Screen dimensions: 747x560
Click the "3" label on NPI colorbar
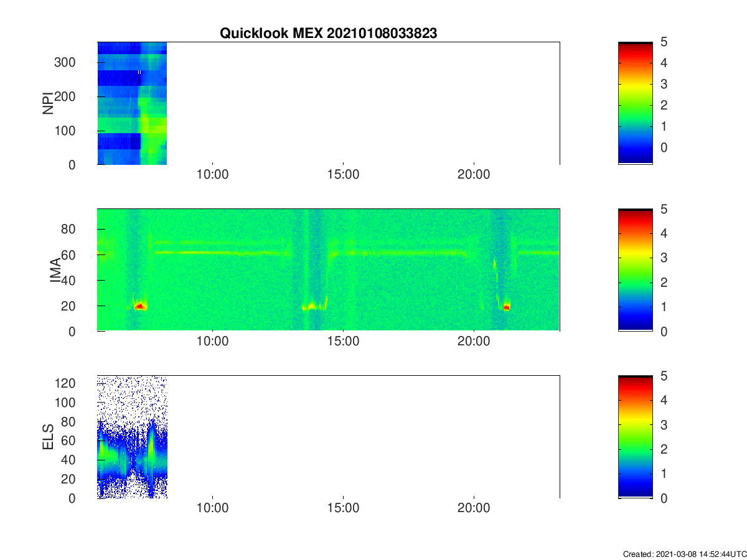tap(663, 84)
